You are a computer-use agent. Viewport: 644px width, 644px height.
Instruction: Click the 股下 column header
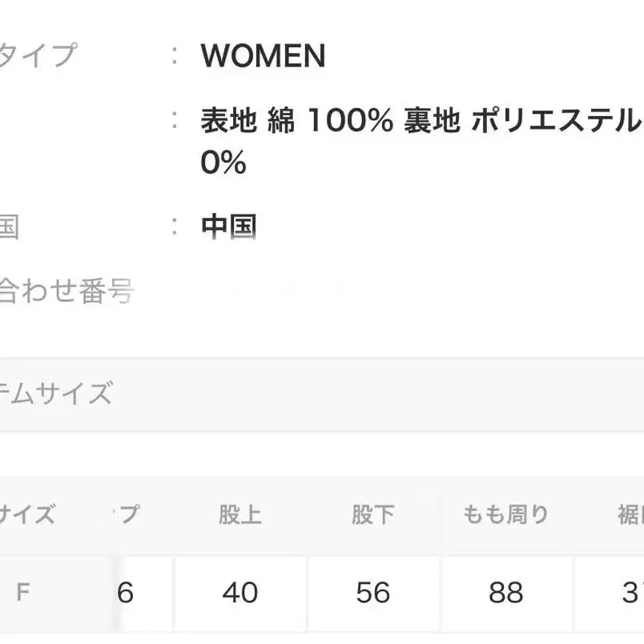pos(372,514)
